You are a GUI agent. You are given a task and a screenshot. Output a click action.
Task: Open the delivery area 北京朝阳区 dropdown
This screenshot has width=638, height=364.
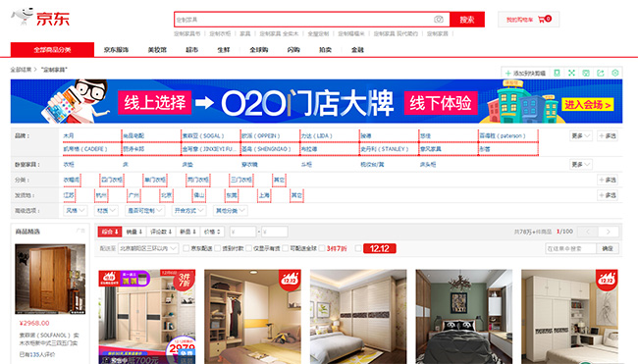tap(148, 248)
